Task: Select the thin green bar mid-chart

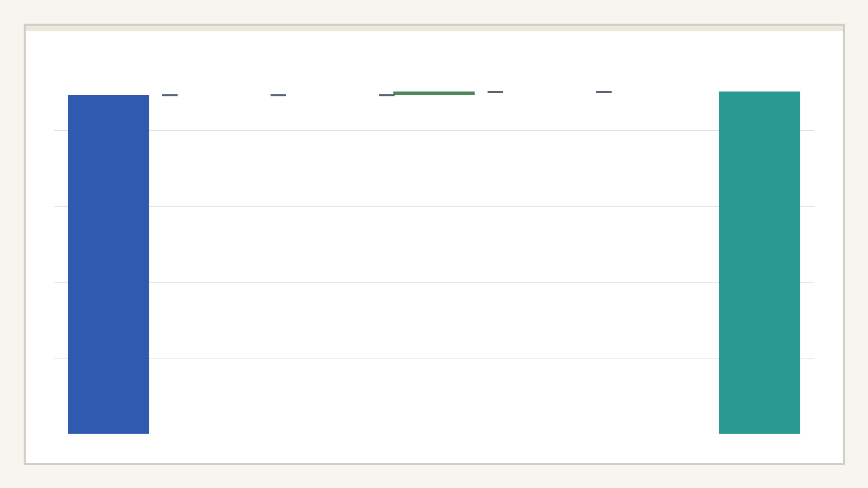Action: click(434, 93)
